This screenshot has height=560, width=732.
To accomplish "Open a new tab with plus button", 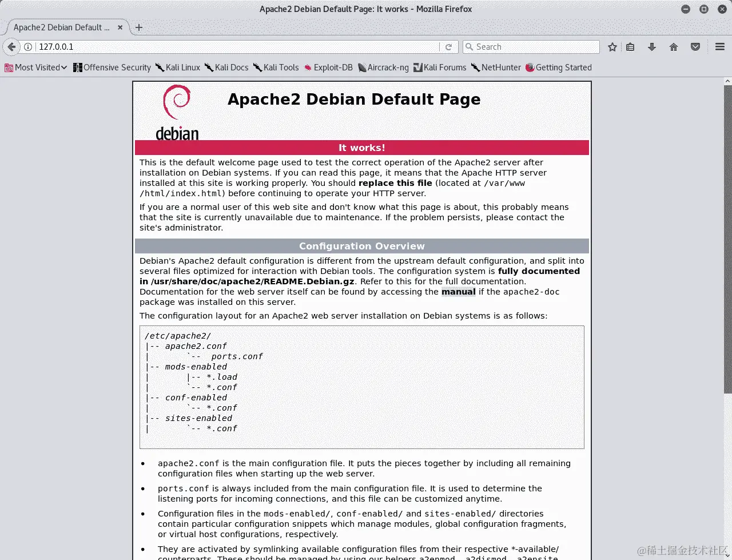I will tap(139, 27).
